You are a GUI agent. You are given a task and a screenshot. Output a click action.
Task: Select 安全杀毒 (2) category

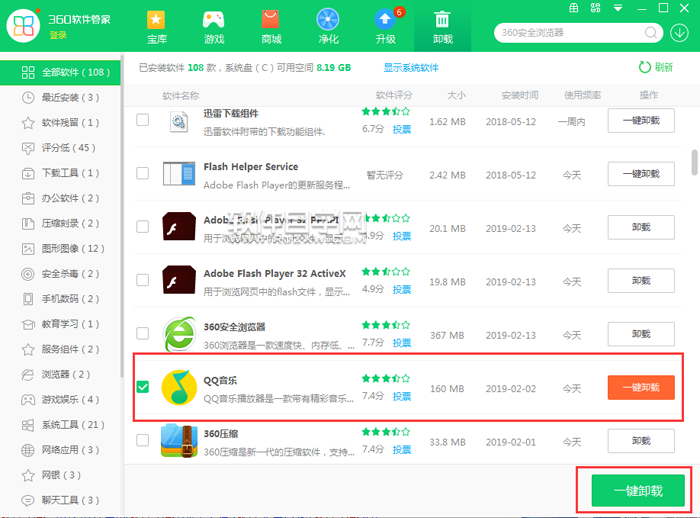[60, 274]
